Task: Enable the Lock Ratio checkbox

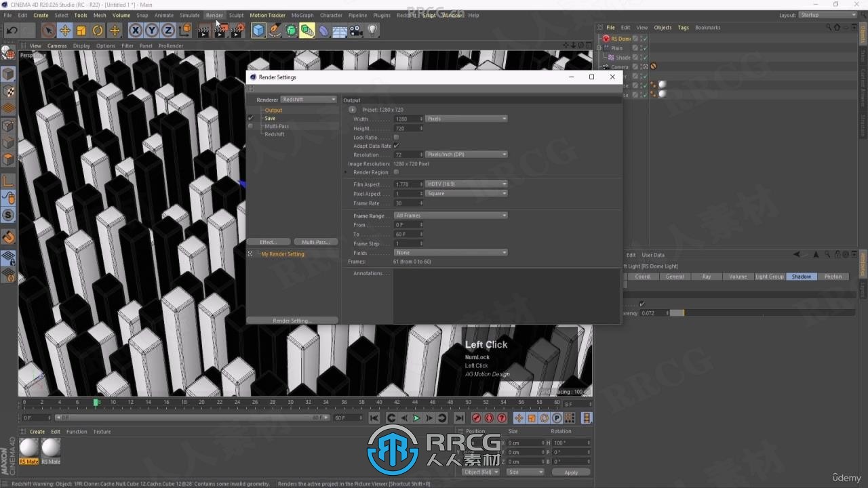Action: click(x=396, y=138)
